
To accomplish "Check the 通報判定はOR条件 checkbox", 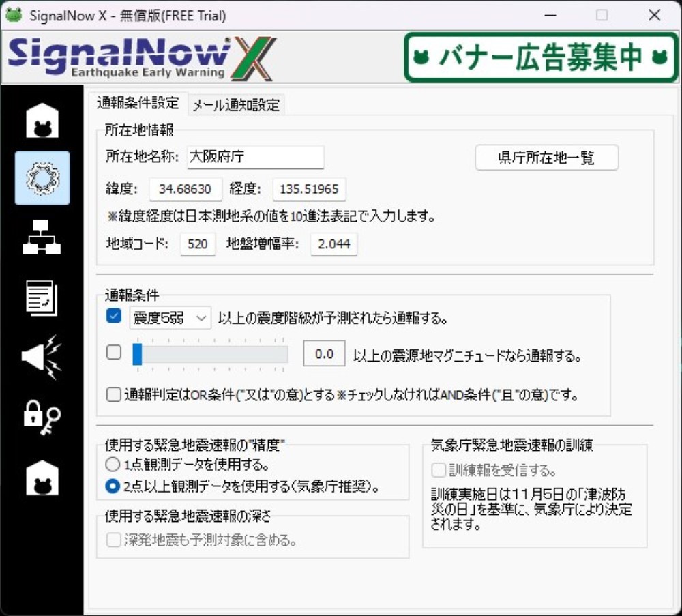I will [114, 395].
